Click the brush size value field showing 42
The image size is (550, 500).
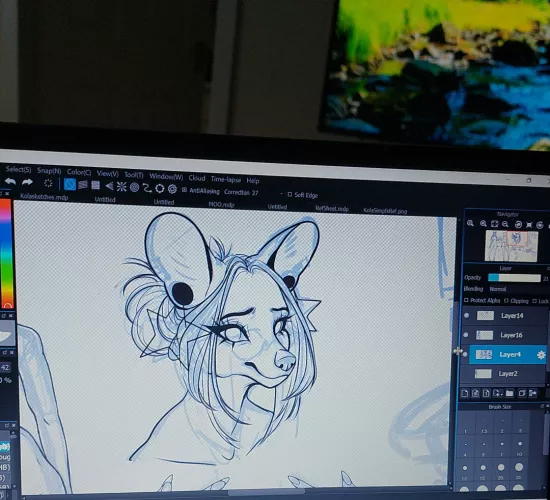5,367
